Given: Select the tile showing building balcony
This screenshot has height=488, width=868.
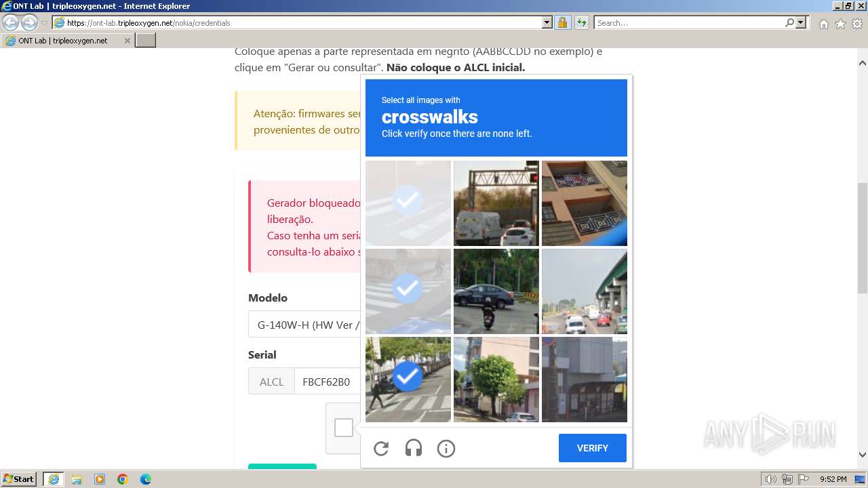Looking at the screenshot, I should pos(585,203).
